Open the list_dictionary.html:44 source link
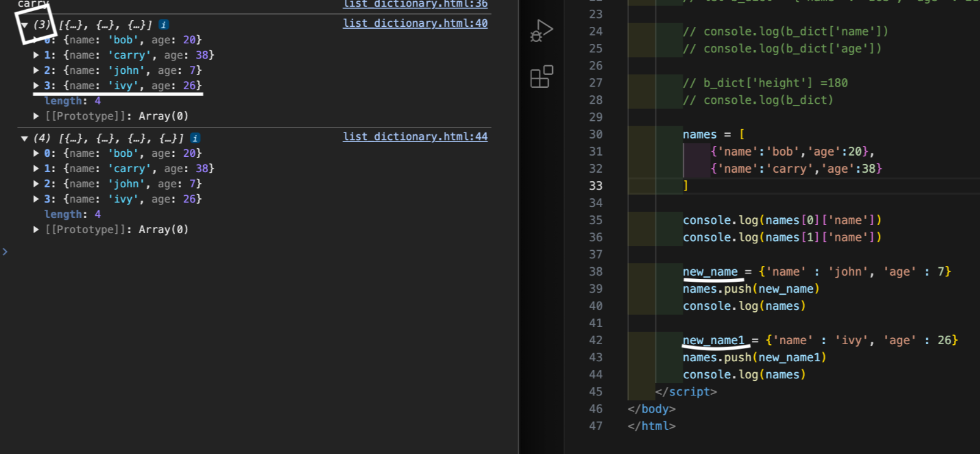 click(415, 137)
